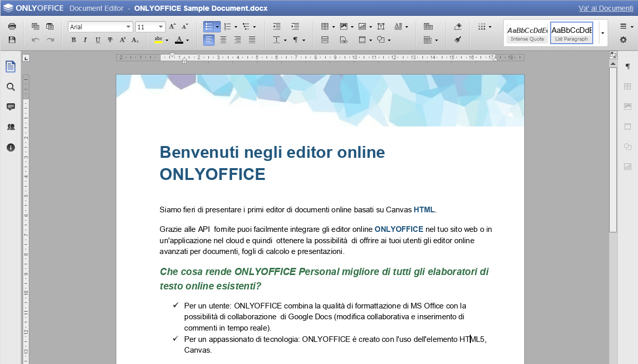
Task: Increase paragraph indent
Action: click(x=295, y=27)
